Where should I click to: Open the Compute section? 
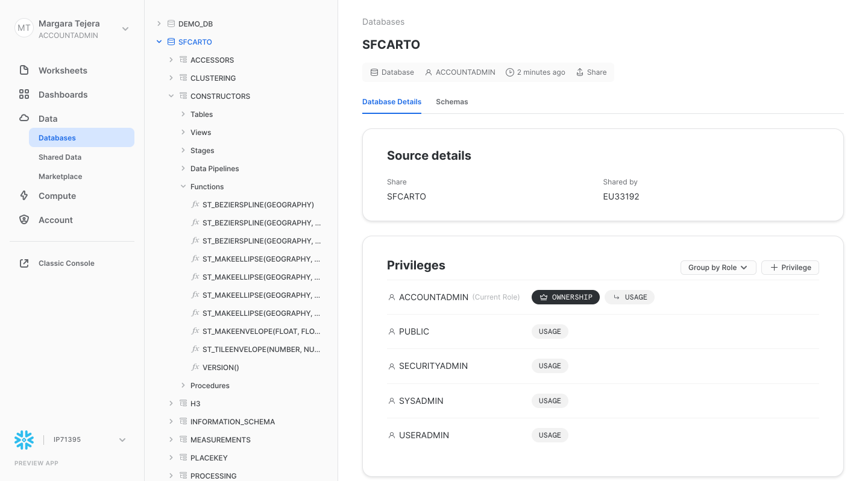57,196
